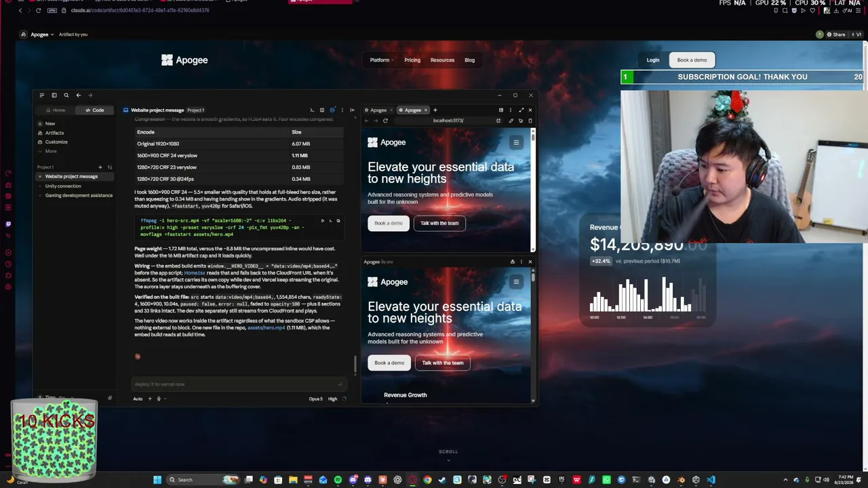The height and width of the screenshot is (488, 868).
Task: Go back using the app's back arrow
Action: coord(78,95)
